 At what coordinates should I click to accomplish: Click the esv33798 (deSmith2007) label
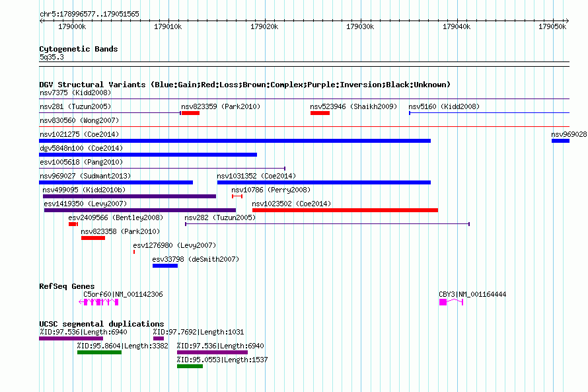tap(196, 259)
